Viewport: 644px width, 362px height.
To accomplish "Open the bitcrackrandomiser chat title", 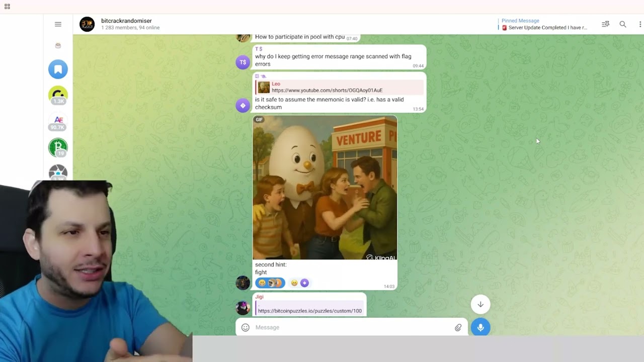I will pos(126,21).
